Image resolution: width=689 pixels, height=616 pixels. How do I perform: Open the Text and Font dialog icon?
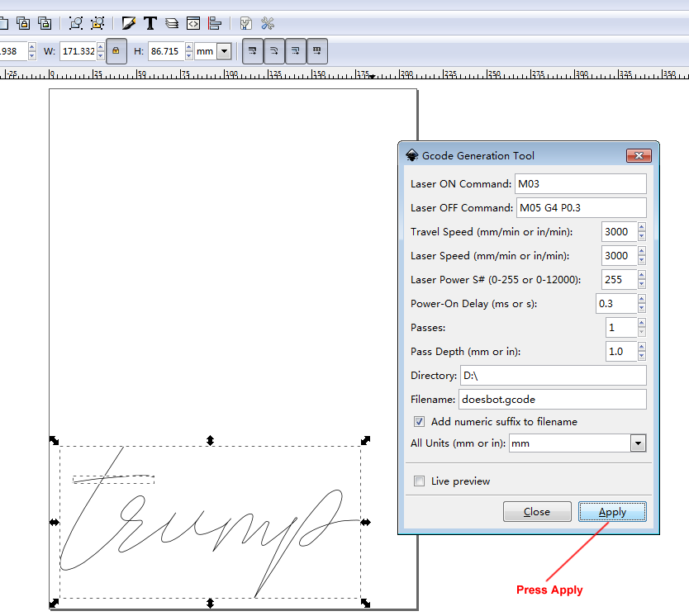[150, 23]
